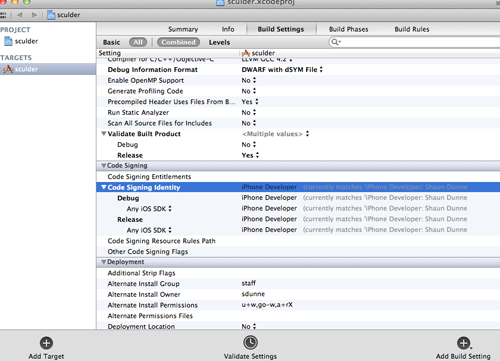Select Other Code Signing Flags row
Image resolution: width=500 pixels, height=361 pixels.
298,252
